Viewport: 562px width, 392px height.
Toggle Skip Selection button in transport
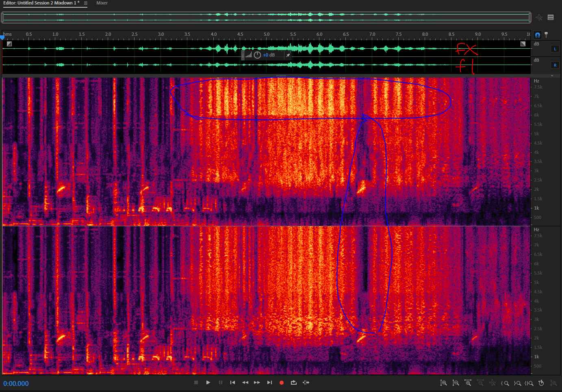pos(306,383)
